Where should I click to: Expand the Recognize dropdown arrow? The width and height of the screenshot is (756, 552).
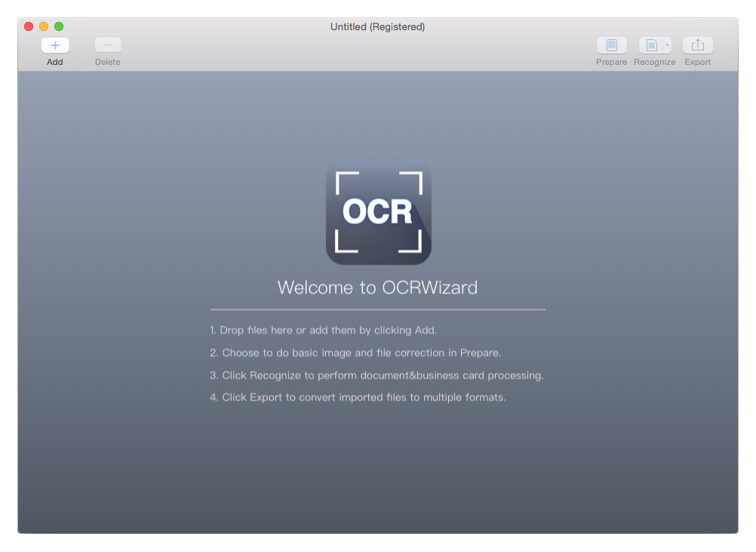[667, 45]
